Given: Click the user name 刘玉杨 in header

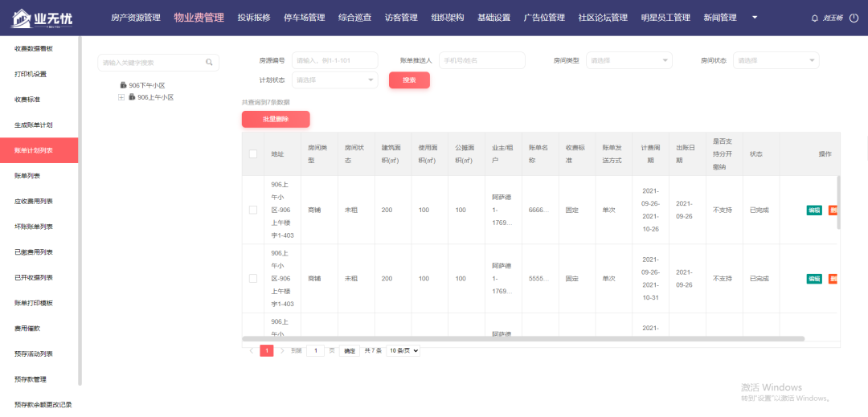Looking at the screenshot, I should (833, 18).
